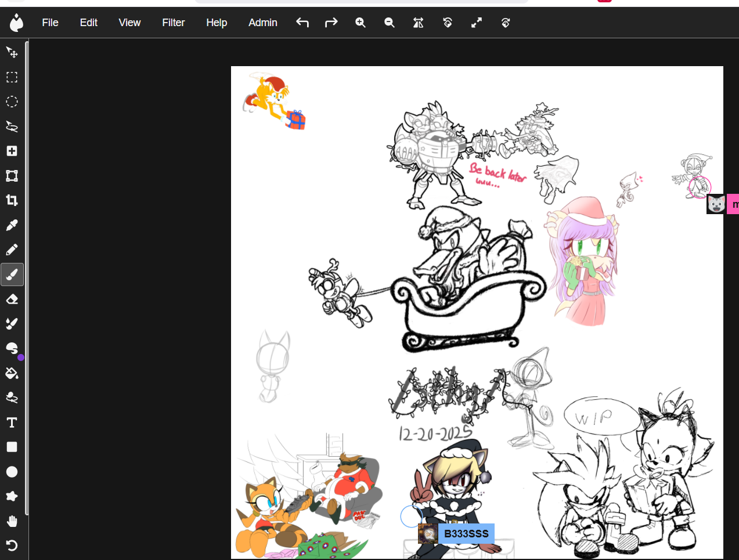Select the plus-square tool icon
The image size is (739, 560).
[12, 151]
